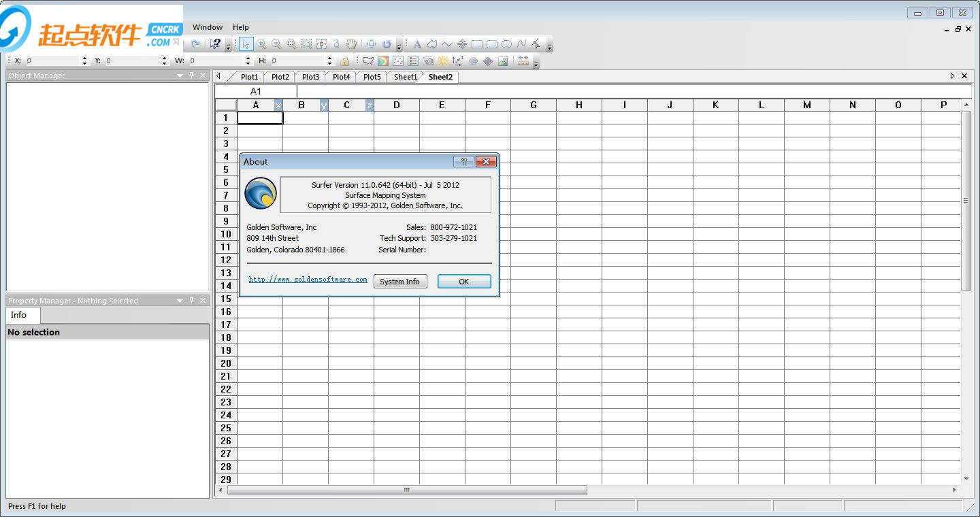Switch to the Plot1 tab

(x=249, y=77)
